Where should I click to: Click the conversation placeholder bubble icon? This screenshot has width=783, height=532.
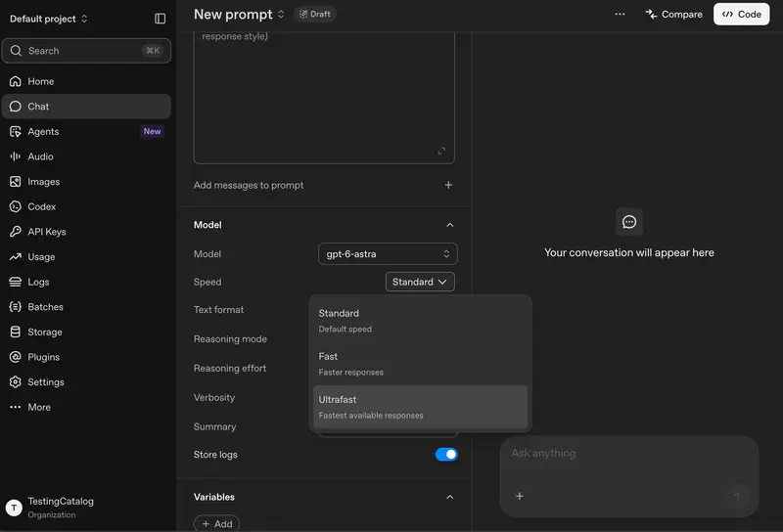[x=629, y=222]
